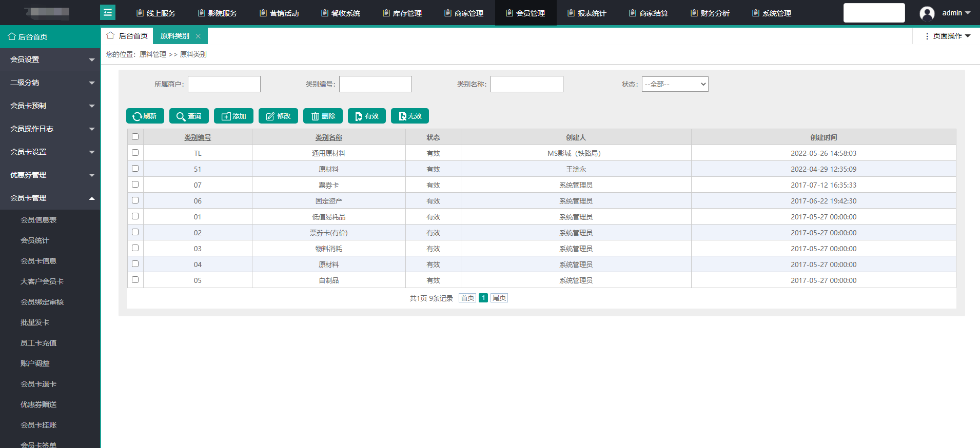This screenshot has width=980, height=448.
Task: Click the white search box in header
Action: pos(874,13)
